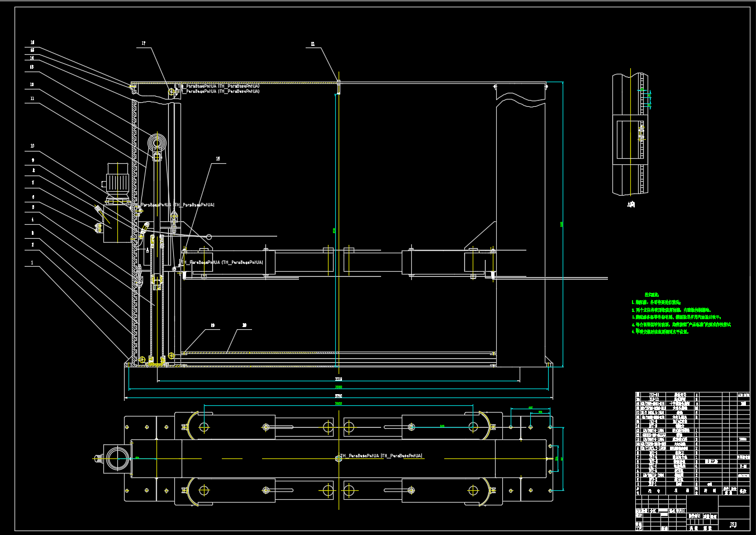The width and height of the screenshot is (756, 535).
Task: Select the 3310 horizontal dimension text
Action: 338,379
